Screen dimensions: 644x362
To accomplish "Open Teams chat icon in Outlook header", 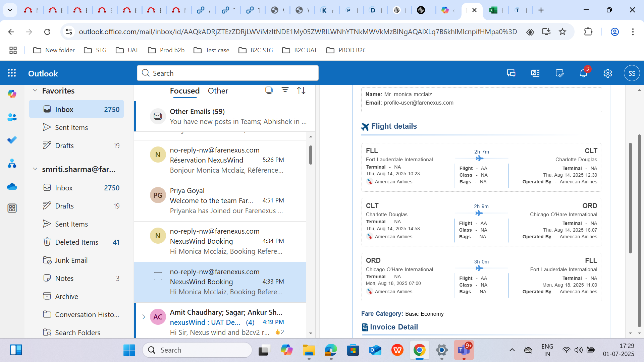I will pos(511,73).
